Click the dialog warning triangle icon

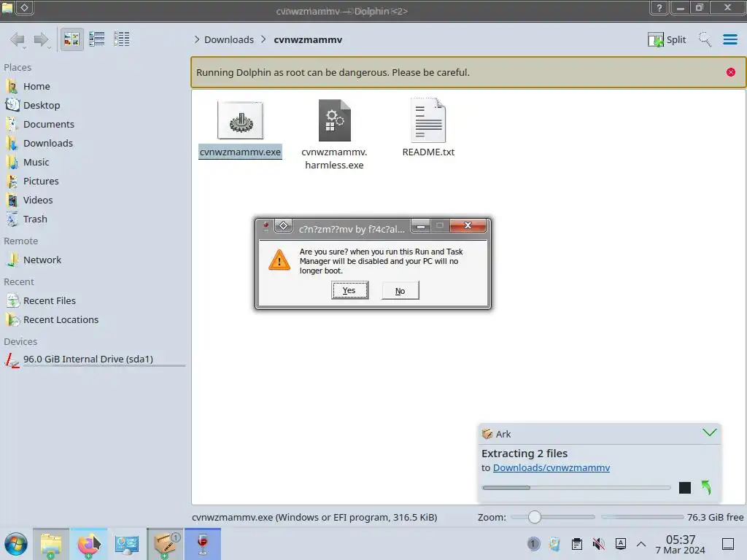coord(279,260)
